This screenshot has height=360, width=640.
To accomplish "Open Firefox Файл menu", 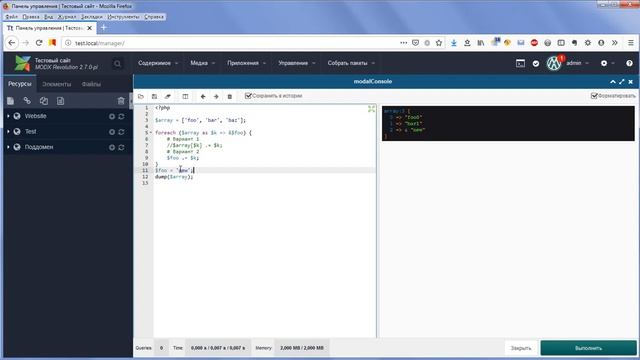I will click(11, 17).
